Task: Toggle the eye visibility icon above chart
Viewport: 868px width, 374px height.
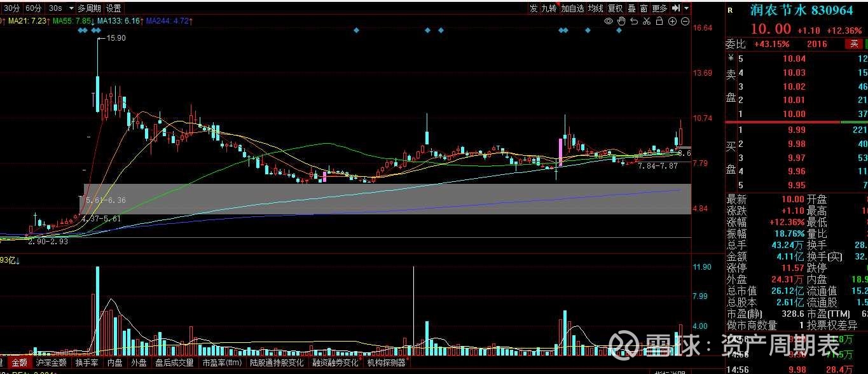Action: (x=609, y=21)
